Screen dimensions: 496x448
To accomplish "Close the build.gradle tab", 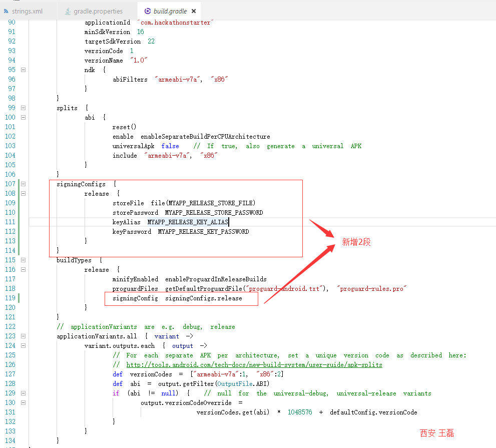I will pos(194,11).
